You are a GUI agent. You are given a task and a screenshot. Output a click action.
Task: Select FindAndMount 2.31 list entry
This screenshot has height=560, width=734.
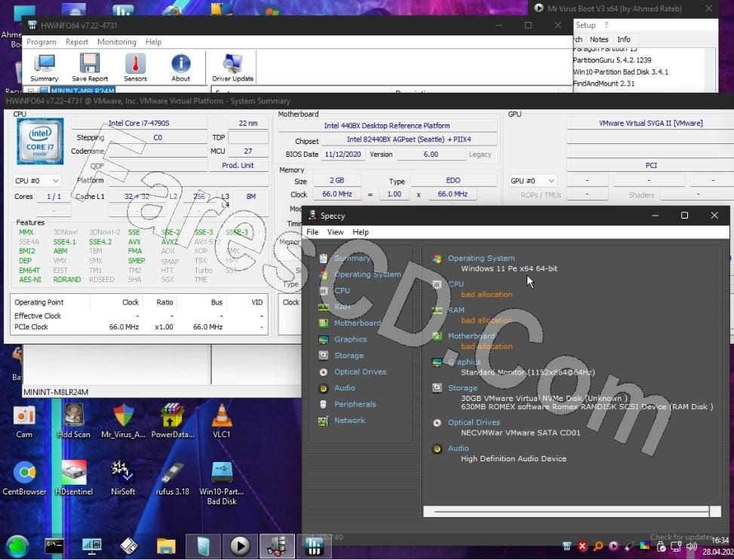tap(603, 84)
